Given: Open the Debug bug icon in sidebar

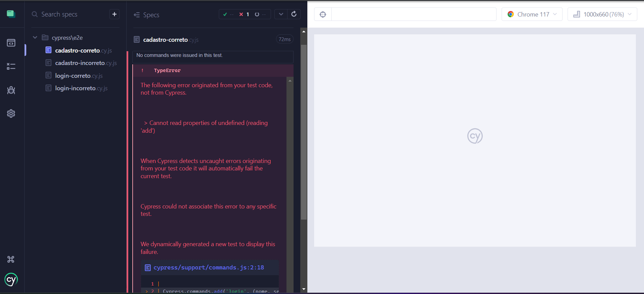Looking at the screenshot, I should coord(11,90).
